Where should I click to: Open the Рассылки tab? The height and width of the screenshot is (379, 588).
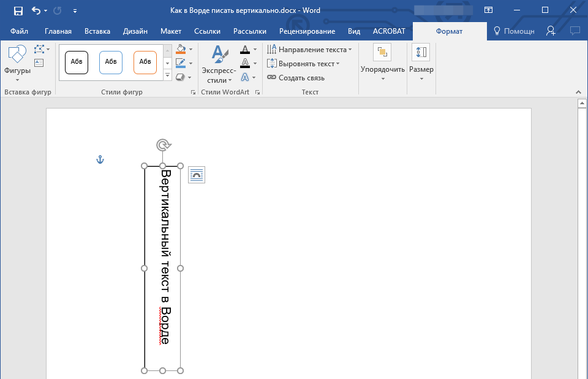click(x=250, y=31)
